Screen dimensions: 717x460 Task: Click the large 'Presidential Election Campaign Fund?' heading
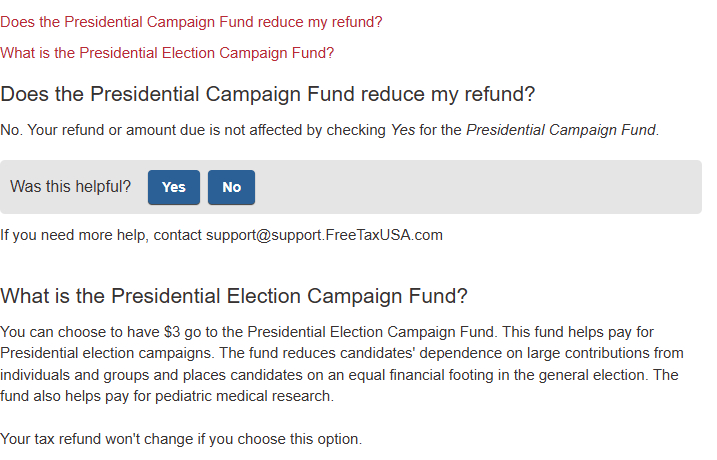234,296
